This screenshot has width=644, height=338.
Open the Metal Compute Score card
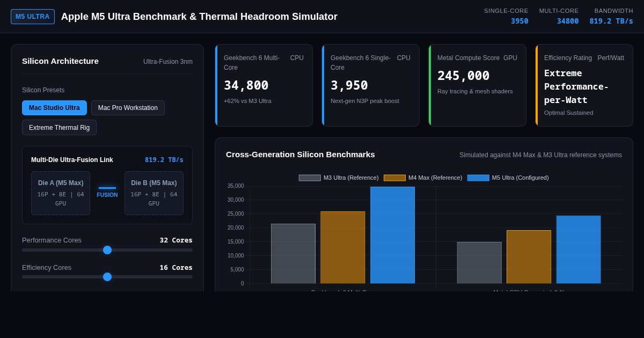click(478, 85)
